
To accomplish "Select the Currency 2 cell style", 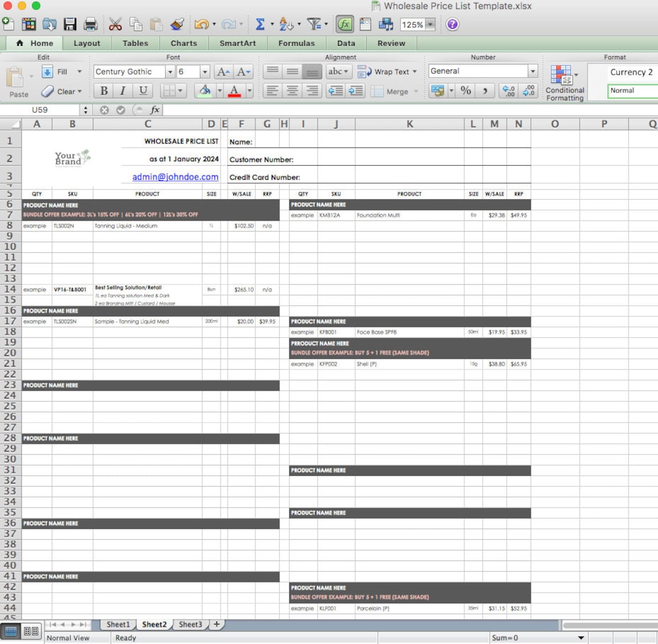I will pyautogui.click(x=632, y=72).
